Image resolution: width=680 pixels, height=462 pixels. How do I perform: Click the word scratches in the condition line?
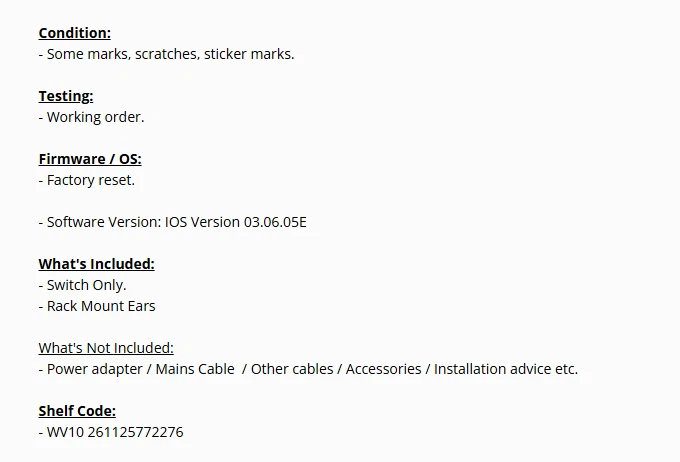point(165,54)
